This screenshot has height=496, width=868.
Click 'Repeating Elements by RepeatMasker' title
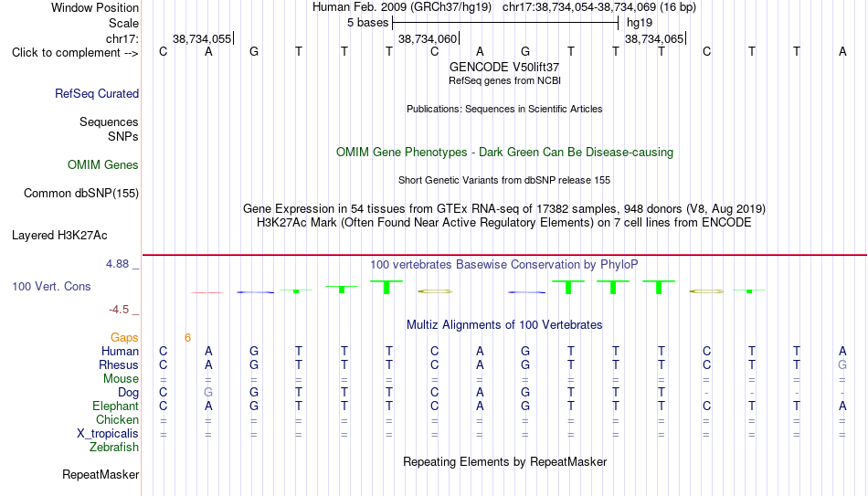(505, 461)
